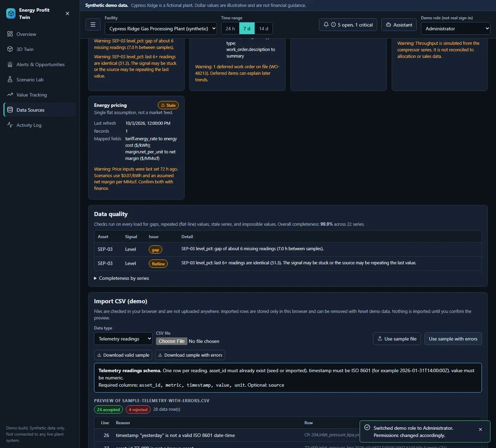Select the 7 d time range
This screenshot has width=496, height=448.
pos(247,29)
